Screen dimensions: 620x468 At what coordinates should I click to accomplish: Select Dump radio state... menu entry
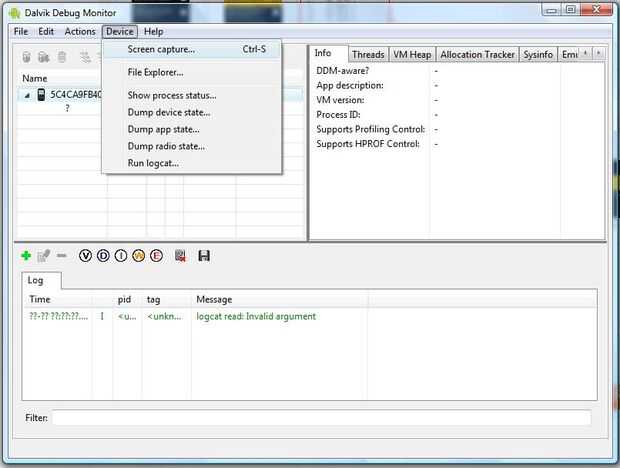tap(192, 146)
